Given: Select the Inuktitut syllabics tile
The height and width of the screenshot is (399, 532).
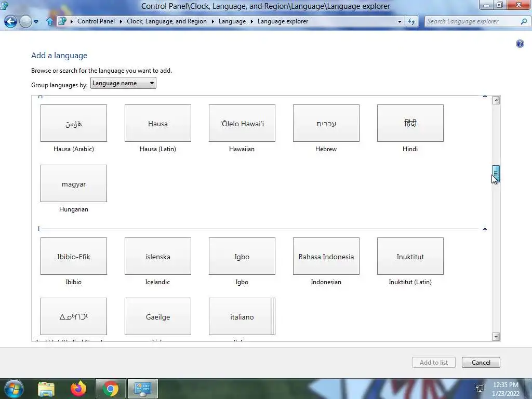Looking at the screenshot, I should [x=74, y=316].
